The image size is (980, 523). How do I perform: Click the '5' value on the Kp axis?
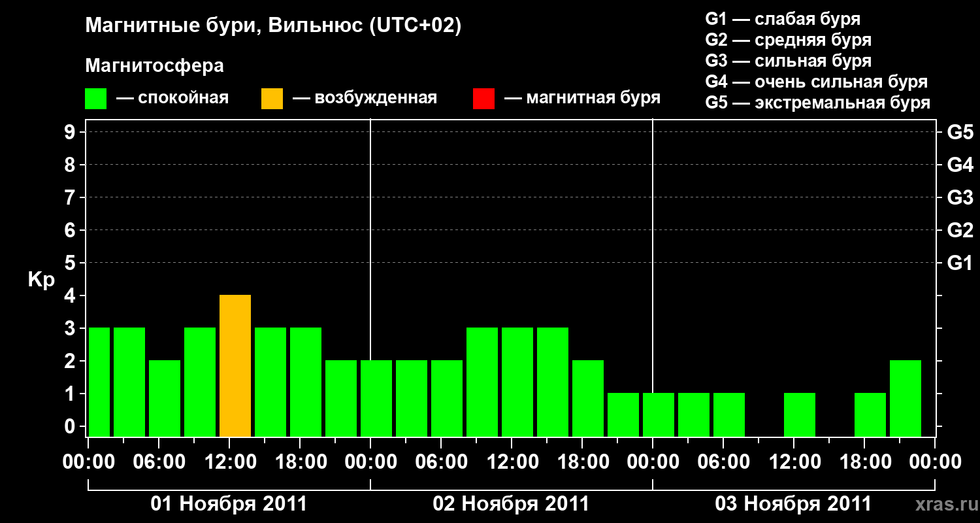(70, 263)
